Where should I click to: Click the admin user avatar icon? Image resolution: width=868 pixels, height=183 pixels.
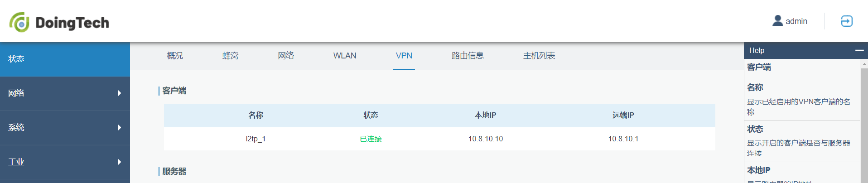point(777,21)
